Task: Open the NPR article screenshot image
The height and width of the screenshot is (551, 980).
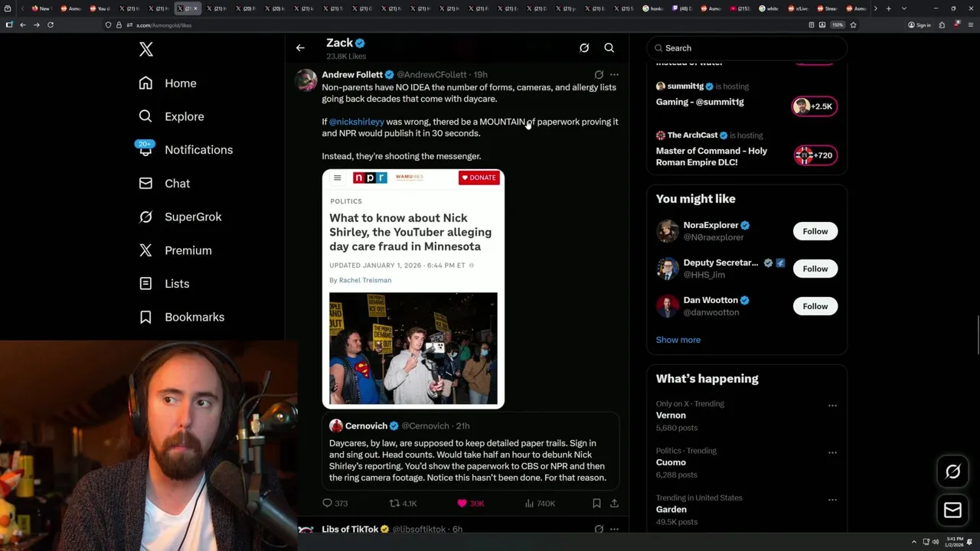Action: pos(413,289)
